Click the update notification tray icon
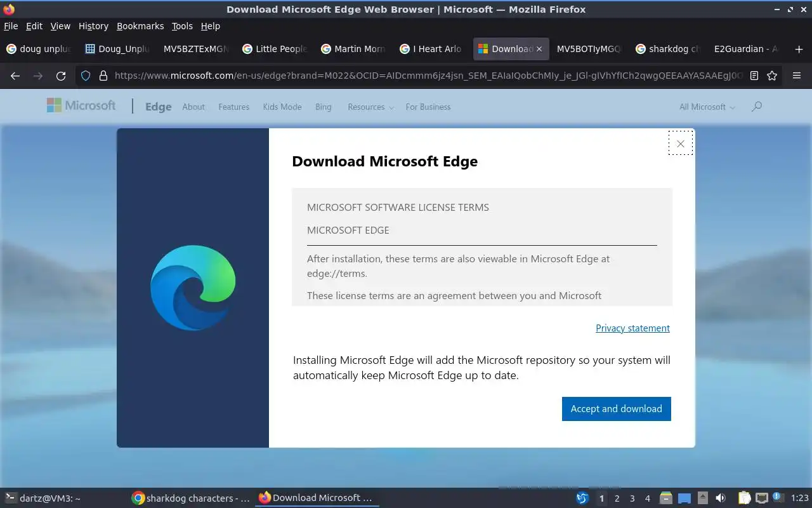The height and width of the screenshot is (508, 812). [x=778, y=498]
